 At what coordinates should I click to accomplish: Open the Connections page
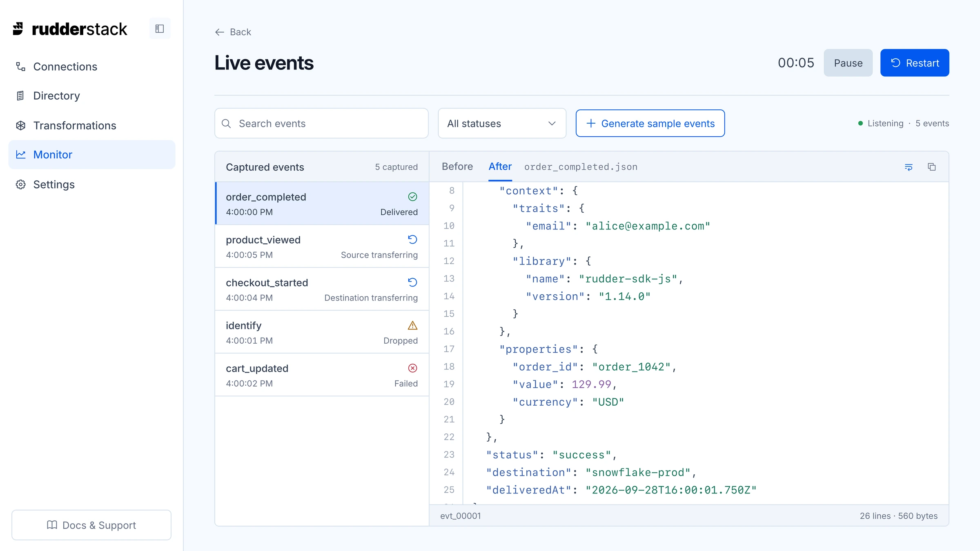[92, 67]
